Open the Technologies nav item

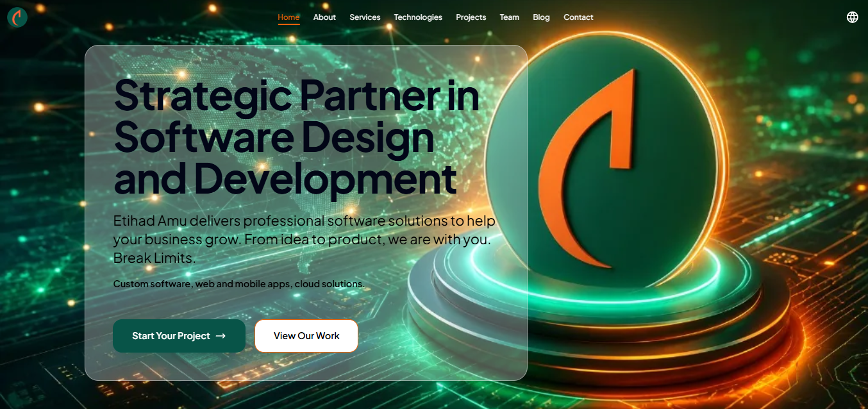coord(418,17)
